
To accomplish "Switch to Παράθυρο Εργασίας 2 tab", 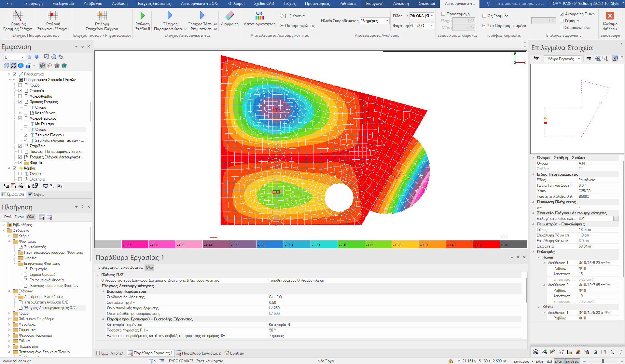I will click(199, 353).
